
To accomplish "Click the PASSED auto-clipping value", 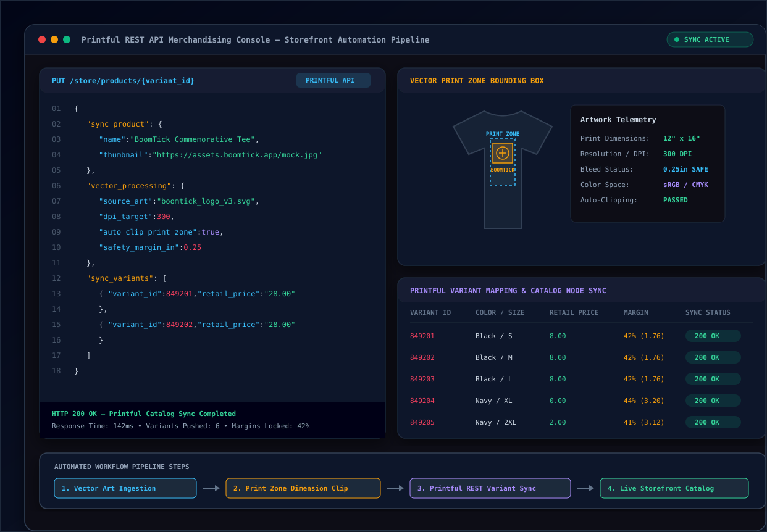I will tap(676, 200).
